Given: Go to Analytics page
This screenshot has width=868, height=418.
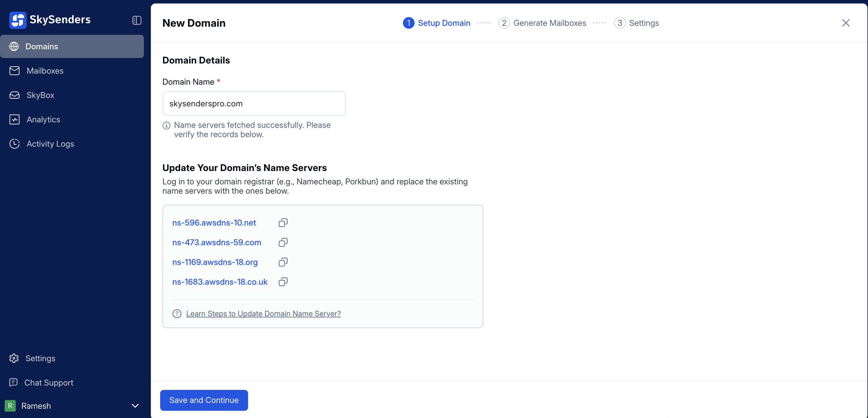Looking at the screenshot, I should coord(43,119).
